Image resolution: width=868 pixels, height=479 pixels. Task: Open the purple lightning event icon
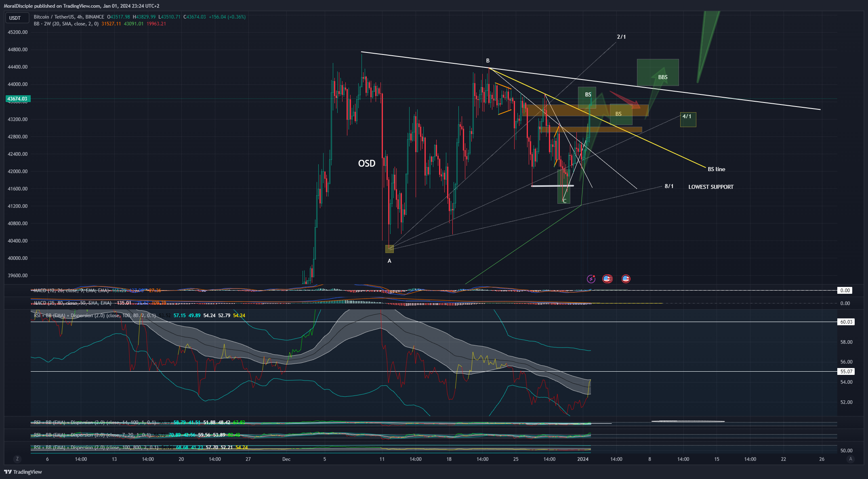point(591,278)
